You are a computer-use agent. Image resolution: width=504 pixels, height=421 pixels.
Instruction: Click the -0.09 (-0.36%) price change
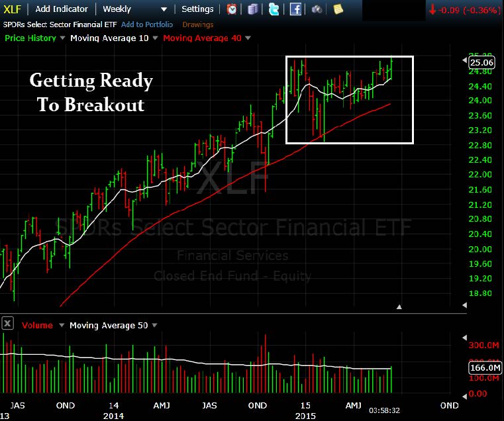coord(465,11)
